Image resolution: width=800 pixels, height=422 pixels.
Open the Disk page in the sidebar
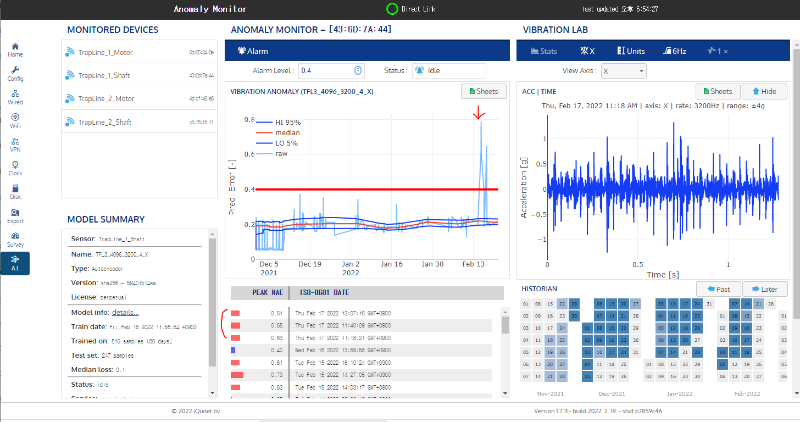(x=15, y=192)
